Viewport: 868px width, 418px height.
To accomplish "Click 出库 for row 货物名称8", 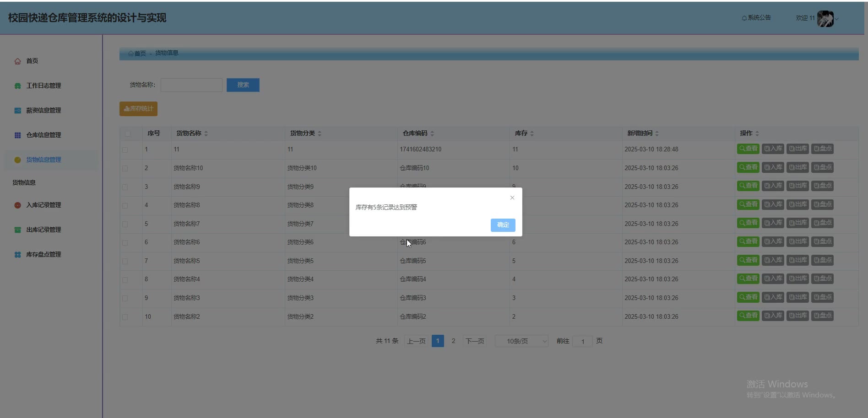I will 797,204.
